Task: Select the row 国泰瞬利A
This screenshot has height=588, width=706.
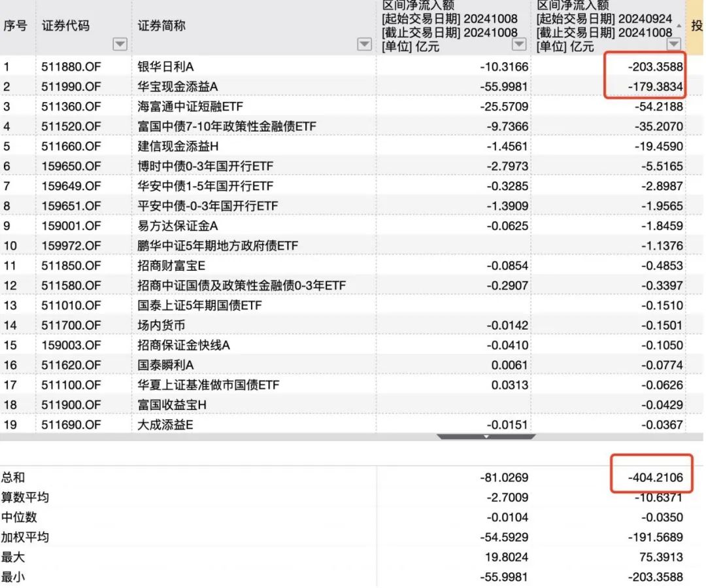Action: 343,365
